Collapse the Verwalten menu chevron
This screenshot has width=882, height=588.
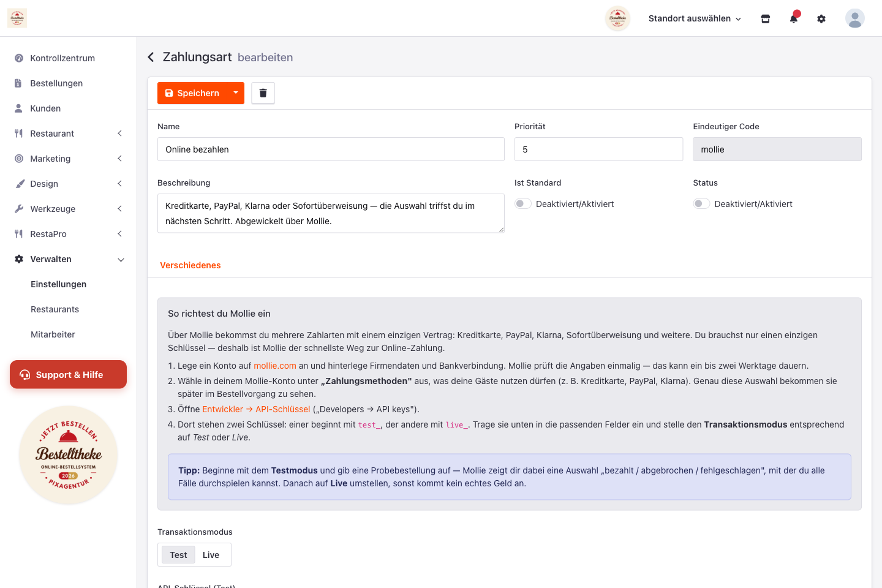121,260
